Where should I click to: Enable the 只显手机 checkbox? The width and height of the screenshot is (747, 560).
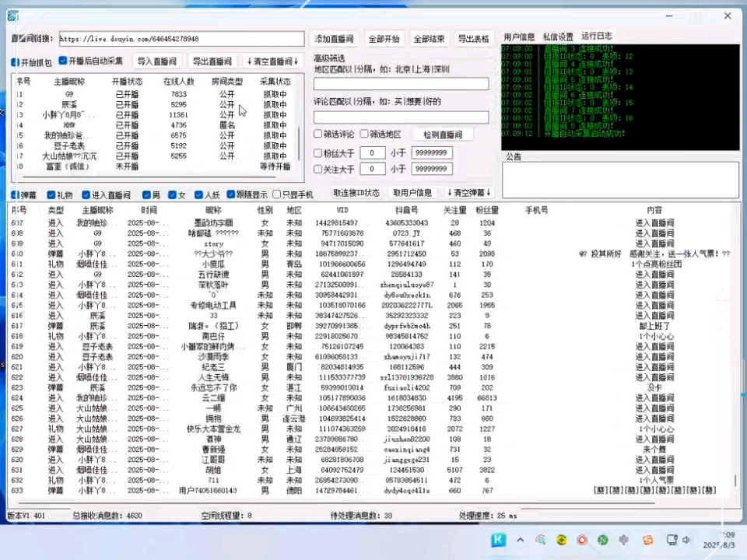point(277,194)
